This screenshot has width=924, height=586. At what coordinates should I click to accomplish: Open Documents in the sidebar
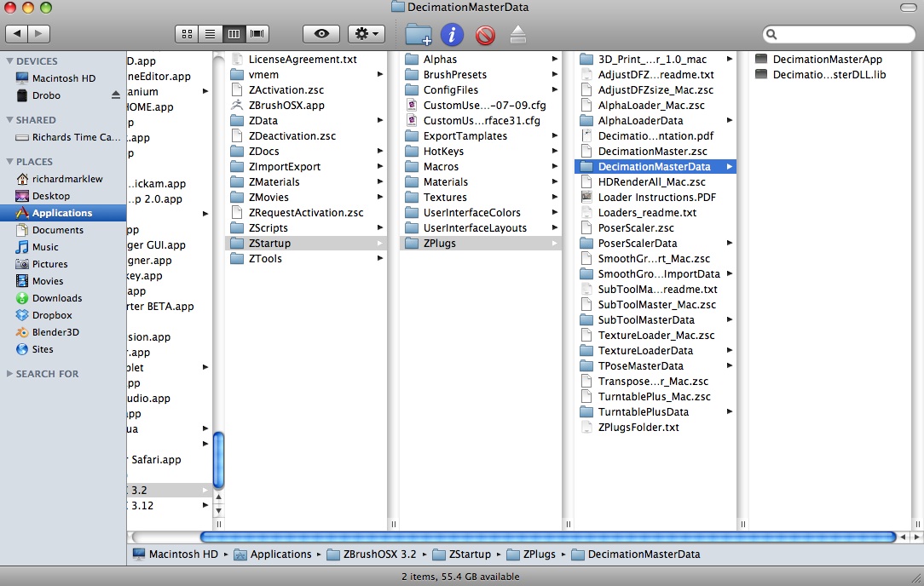63,230
